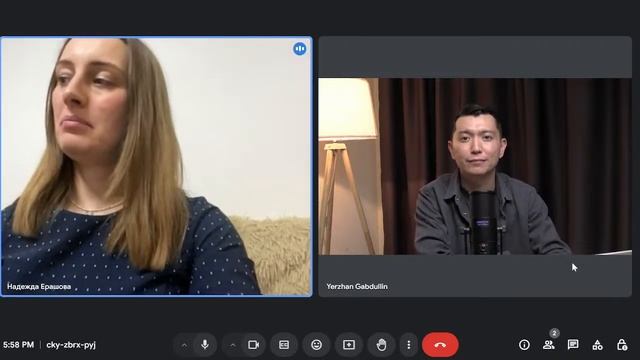This screenshot has width=640, height=360.
Task: Select Yerzhan Gabdullin's video tile
Action: (475, 167)
